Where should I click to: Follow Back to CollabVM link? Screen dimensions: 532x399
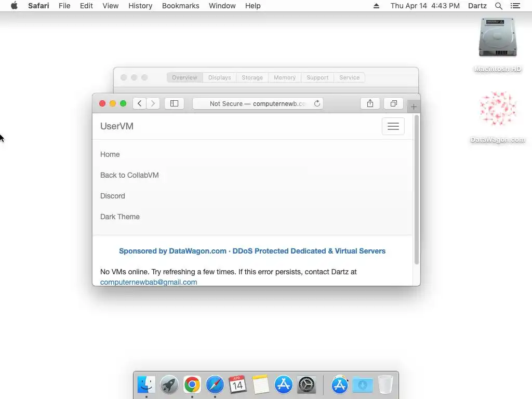click(x=129, y=175)
